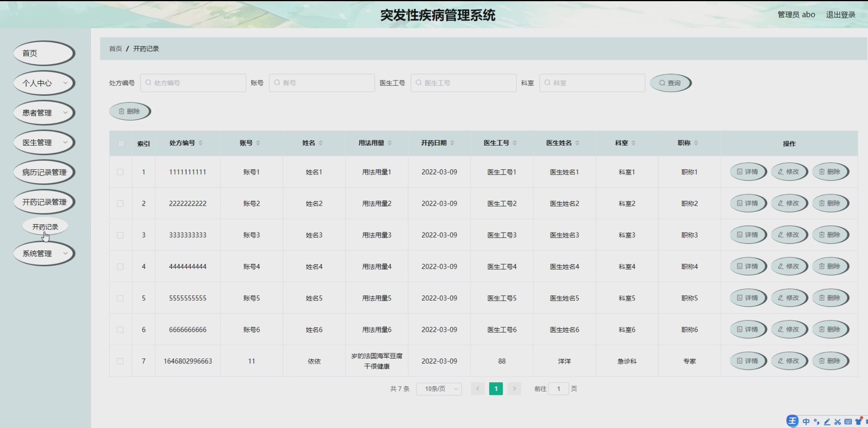Expand the 系统管理 sidebar menu

pyautogui.click(x=44, y=253)
